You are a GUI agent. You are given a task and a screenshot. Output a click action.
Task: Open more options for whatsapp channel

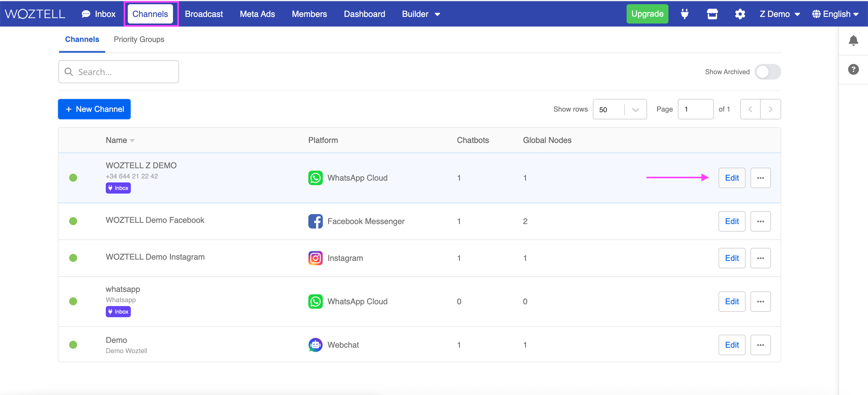point(760,301)
